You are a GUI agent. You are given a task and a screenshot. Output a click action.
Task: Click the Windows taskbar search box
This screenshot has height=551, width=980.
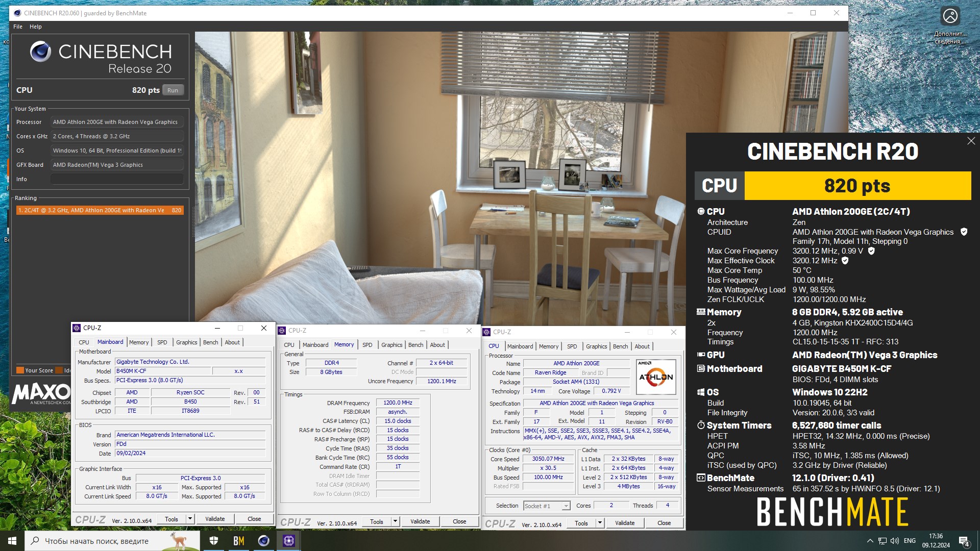pyautogui.click(x=112, y=541)
